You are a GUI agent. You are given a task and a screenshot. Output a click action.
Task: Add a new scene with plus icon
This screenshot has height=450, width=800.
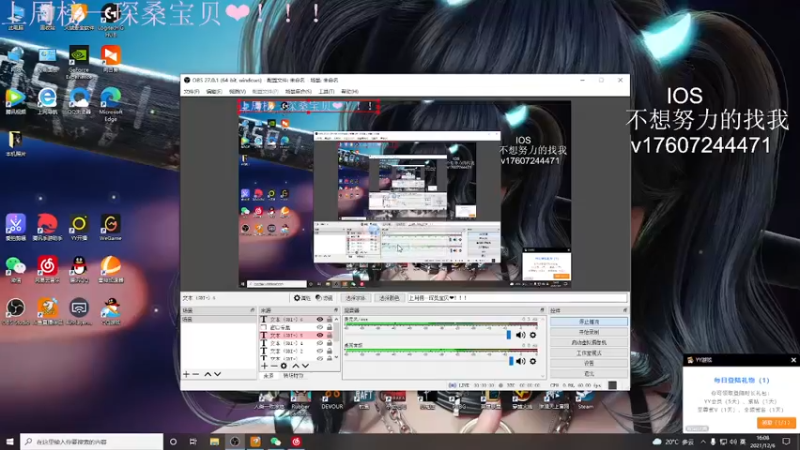[186, 374]
